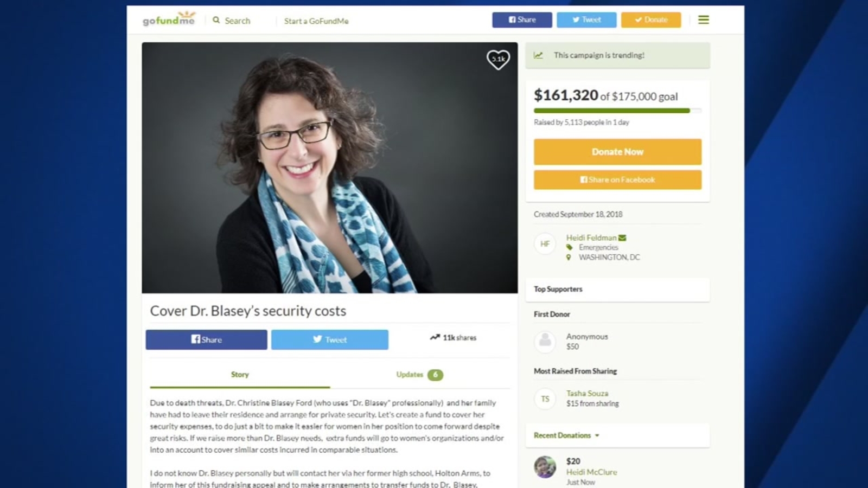Screen dimensions: 868x488
Task: Click the TS avatar for Tasha Souza
Action: tap(545, 399)
